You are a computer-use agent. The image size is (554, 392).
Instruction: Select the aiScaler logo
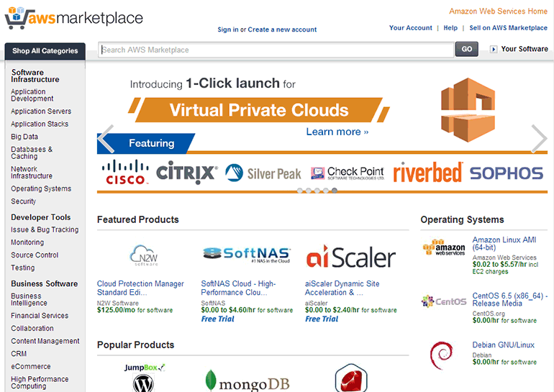click(350, 257)
